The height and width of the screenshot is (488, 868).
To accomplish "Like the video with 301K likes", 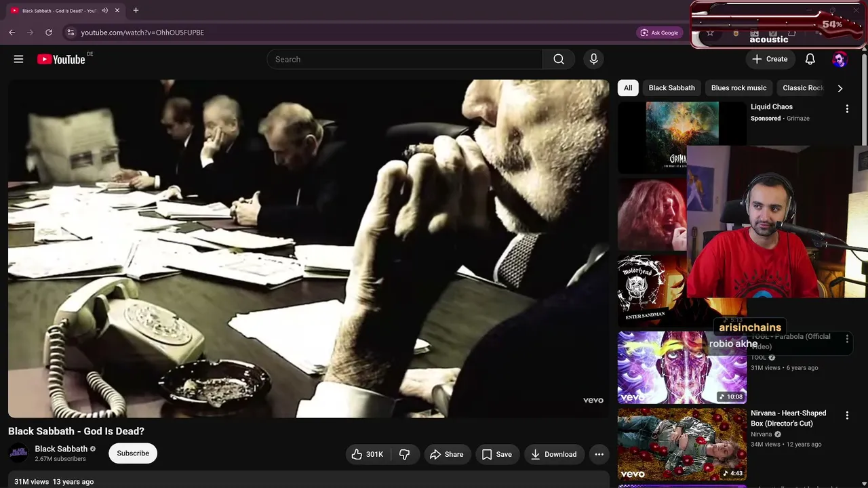I will [x=368, y=454].
